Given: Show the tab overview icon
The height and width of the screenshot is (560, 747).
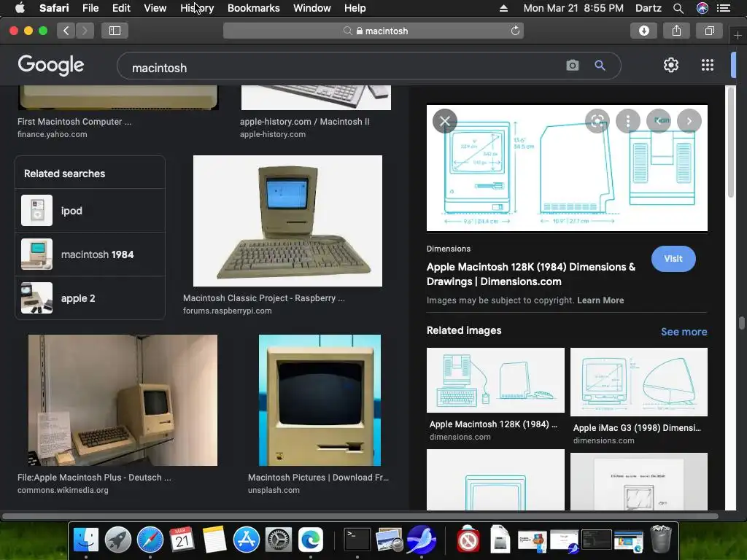Looking at the screenshot, I should click(x=709, y=31).
